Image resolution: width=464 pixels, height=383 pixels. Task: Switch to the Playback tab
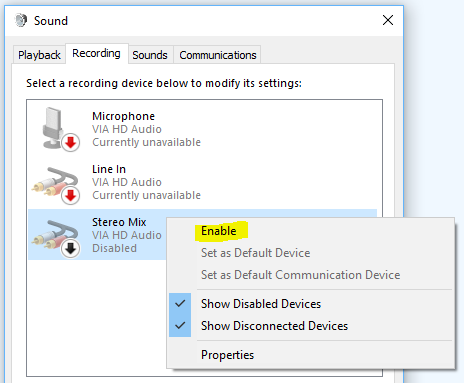point(39,55)
